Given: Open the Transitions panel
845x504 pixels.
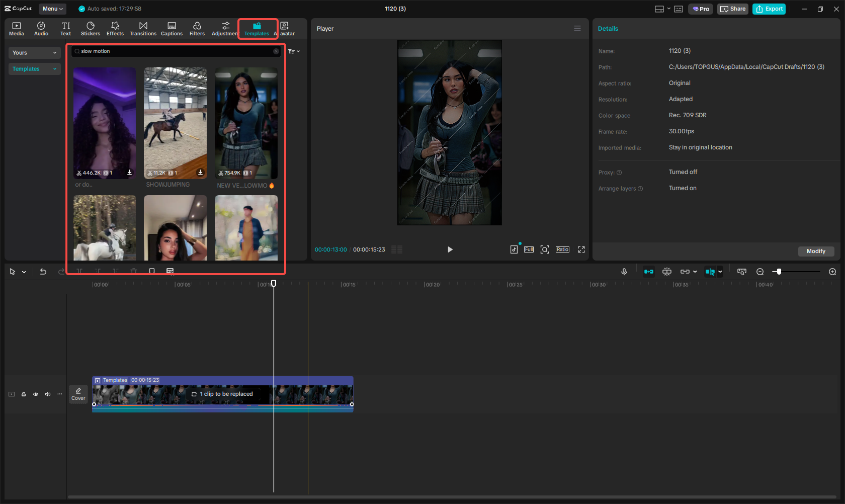Looking at the screenshot, I should tap(143, 28).
